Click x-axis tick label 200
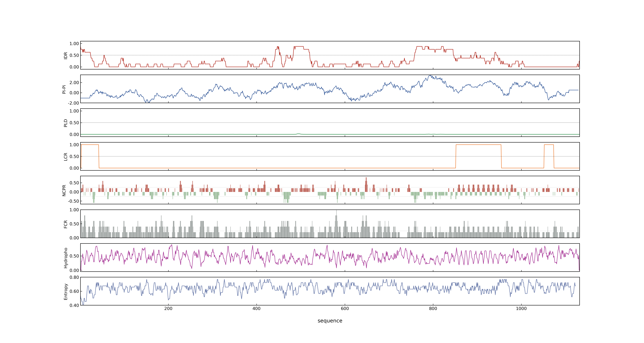This screenshot has height=343, width=644. [168, 309]
